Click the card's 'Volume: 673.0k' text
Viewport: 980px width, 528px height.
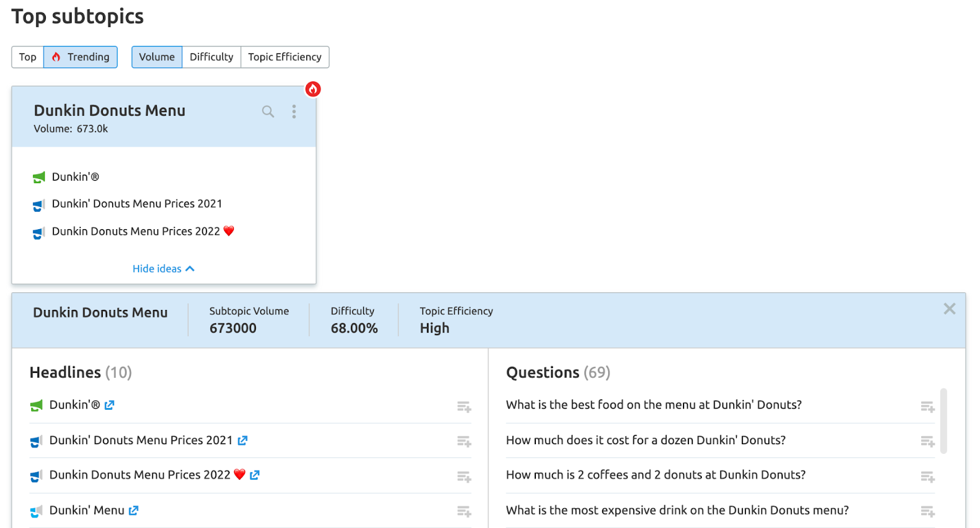pyautogui.click(x=71, y=129)
